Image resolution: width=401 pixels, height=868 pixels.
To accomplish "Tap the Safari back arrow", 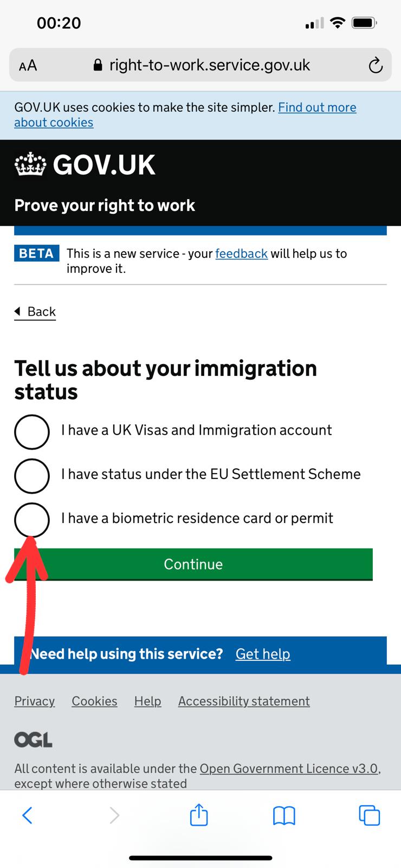I will pyautogui.click(x=27, y=815).
